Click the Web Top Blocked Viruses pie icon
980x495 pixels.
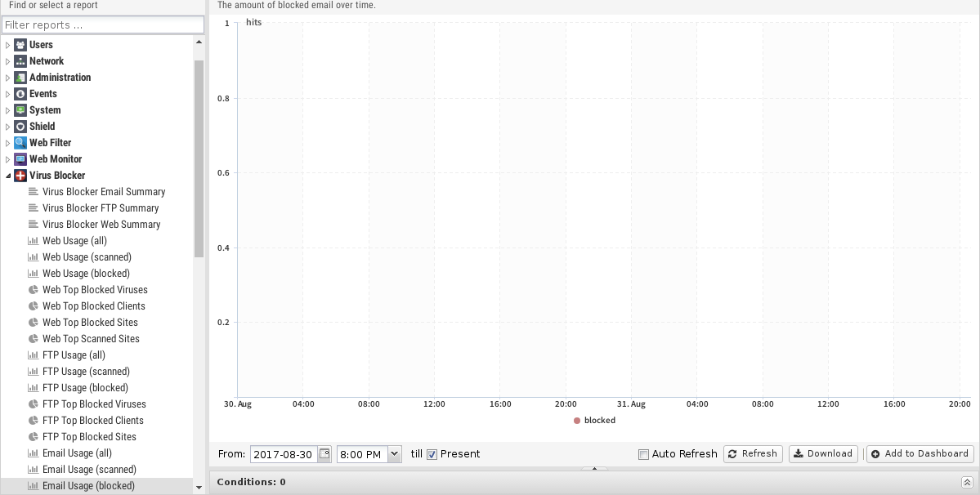34,290
